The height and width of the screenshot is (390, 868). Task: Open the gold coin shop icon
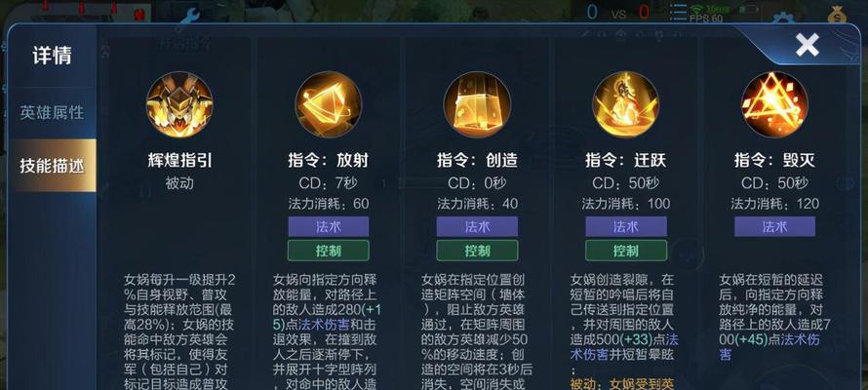click(x=837, y=15)
